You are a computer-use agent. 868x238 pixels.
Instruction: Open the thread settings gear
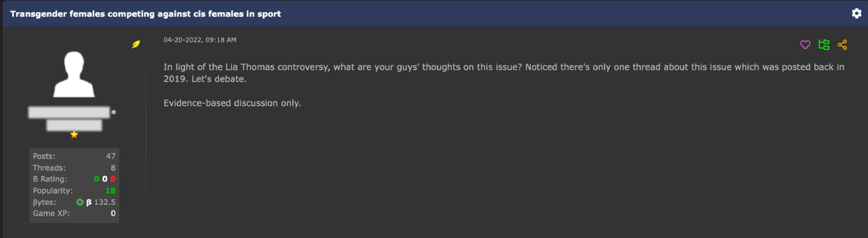pyautogui.click(x=856, y=13)
